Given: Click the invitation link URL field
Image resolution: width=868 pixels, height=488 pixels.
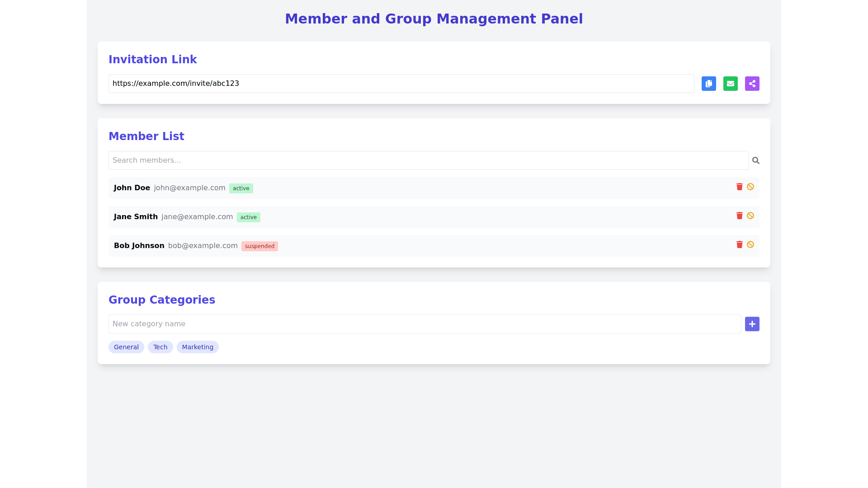Looking at the screenshot, I should (401, 84).
